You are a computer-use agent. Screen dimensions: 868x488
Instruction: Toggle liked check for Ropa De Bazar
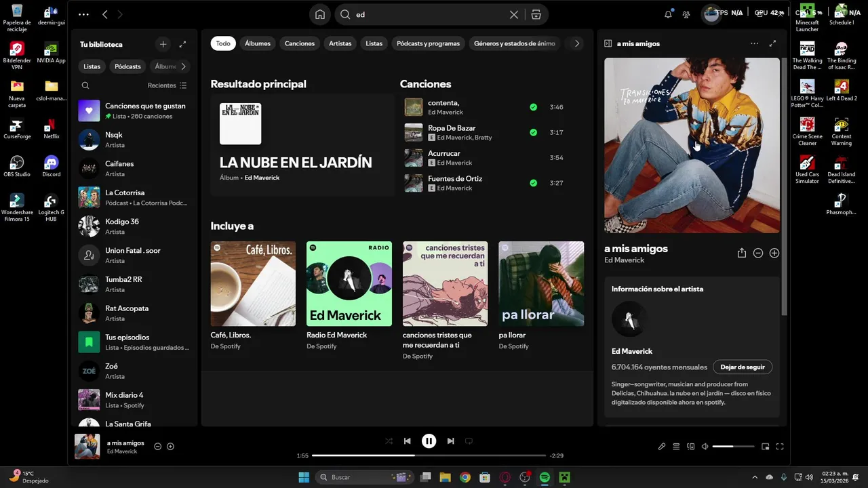point(533,132)
